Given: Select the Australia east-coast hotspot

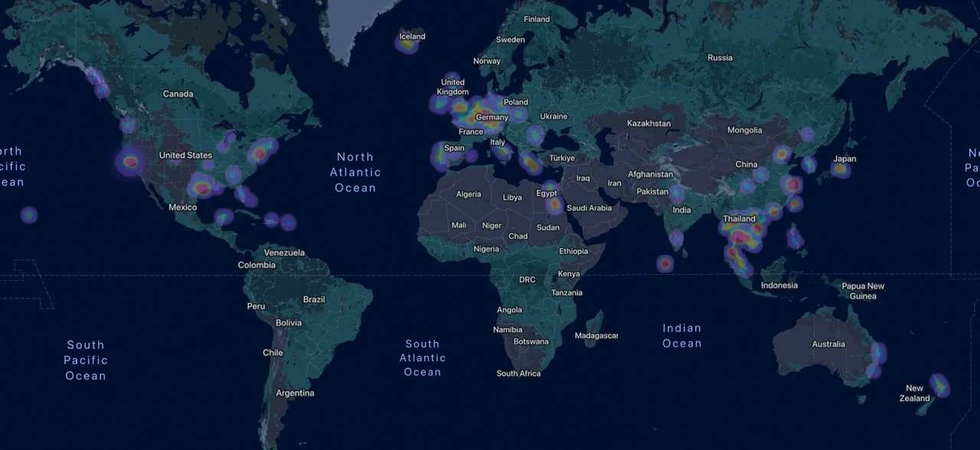Looking at the screenshot, I should 877,352.
